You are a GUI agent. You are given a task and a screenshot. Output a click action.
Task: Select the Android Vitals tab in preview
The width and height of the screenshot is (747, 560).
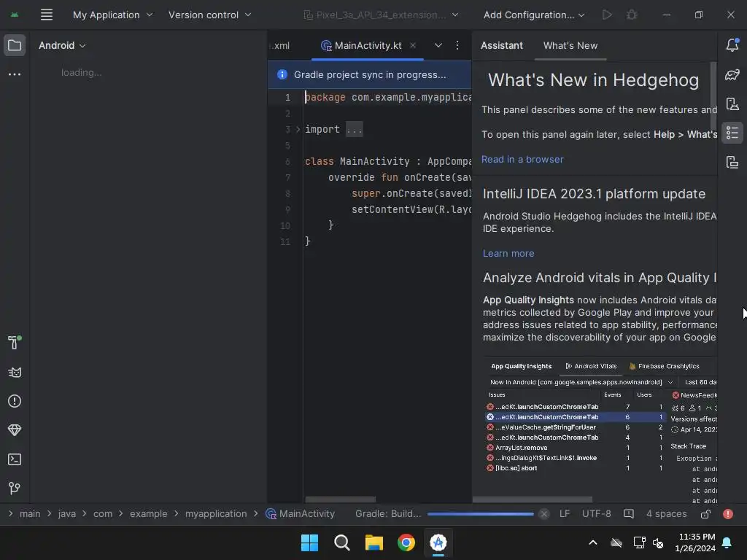[591, 366]
